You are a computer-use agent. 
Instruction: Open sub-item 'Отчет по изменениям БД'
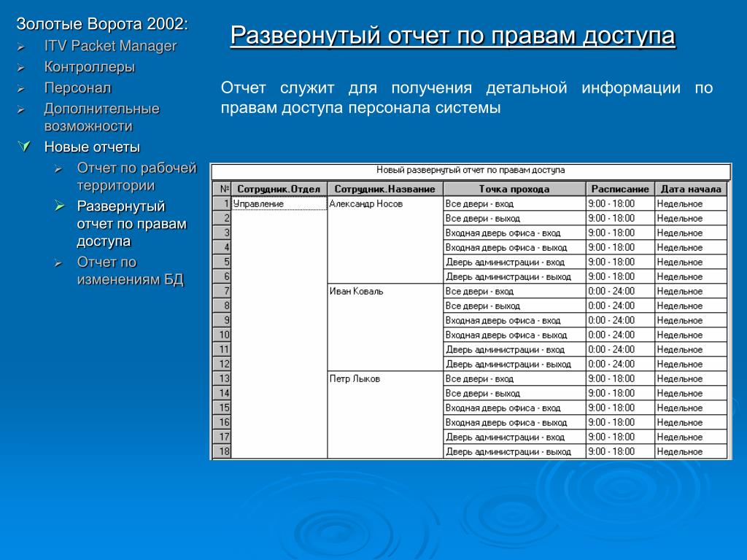pos(130,271)
